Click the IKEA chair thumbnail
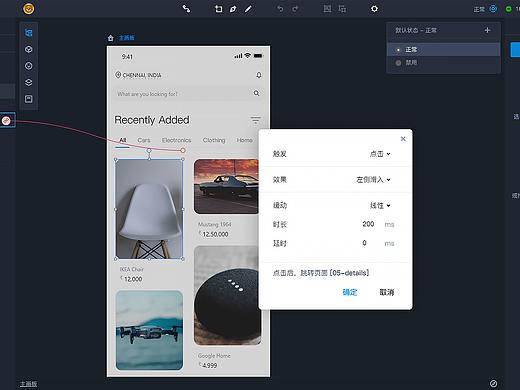 [x=149, y=209]
